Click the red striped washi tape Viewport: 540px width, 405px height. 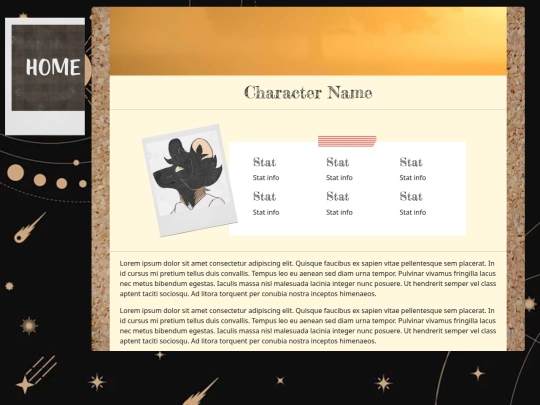tap(347, 141)
